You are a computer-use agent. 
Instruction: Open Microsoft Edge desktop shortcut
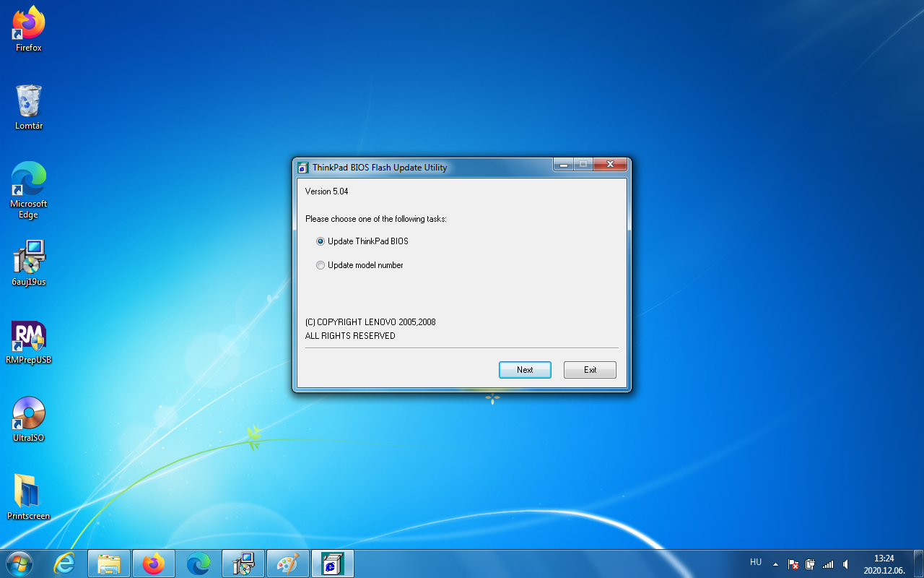pyautogui.click(x=29, y=190)
